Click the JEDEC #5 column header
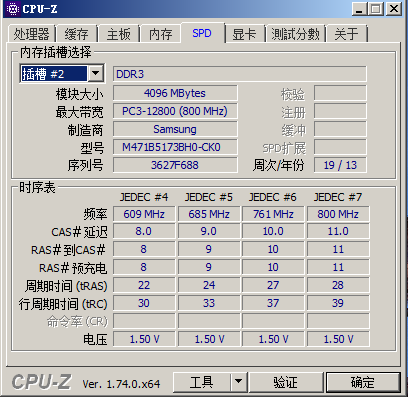The height and width of the screenshot is (397, 408). coord(209,197)
